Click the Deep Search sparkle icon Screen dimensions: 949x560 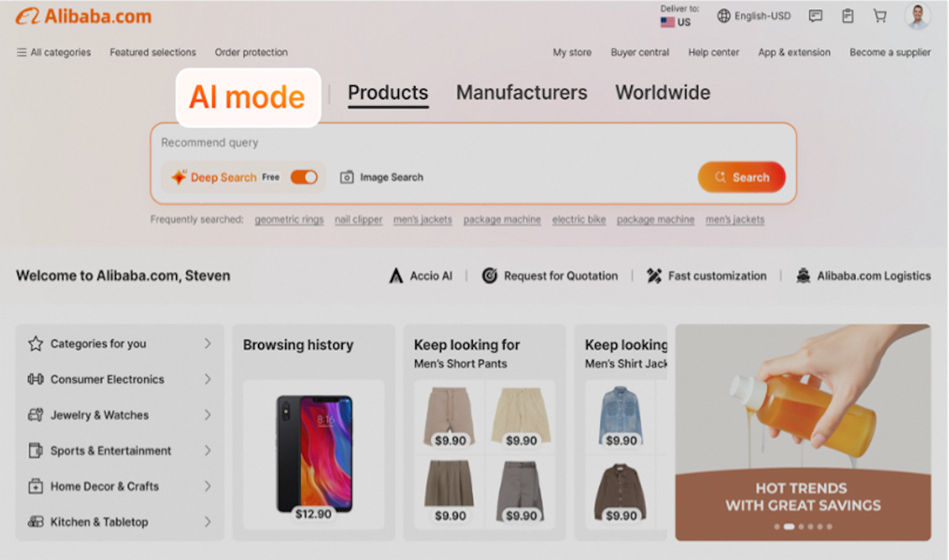179,177
